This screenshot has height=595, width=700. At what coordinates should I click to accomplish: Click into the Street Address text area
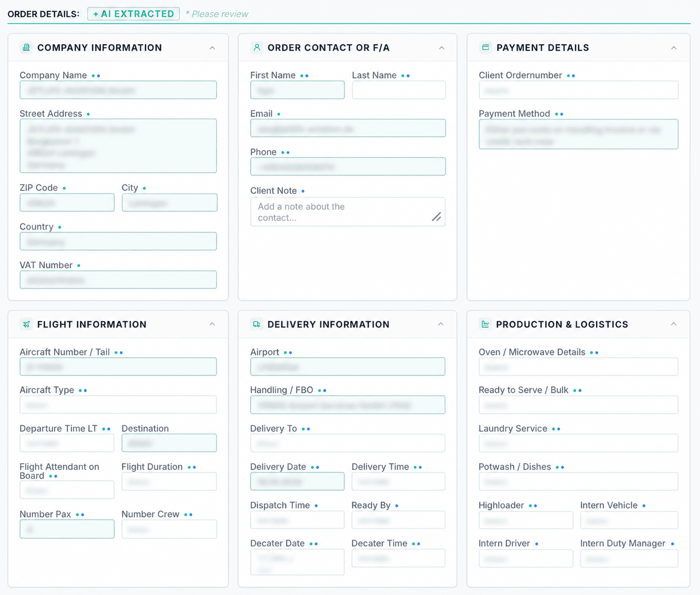(118, 146)
